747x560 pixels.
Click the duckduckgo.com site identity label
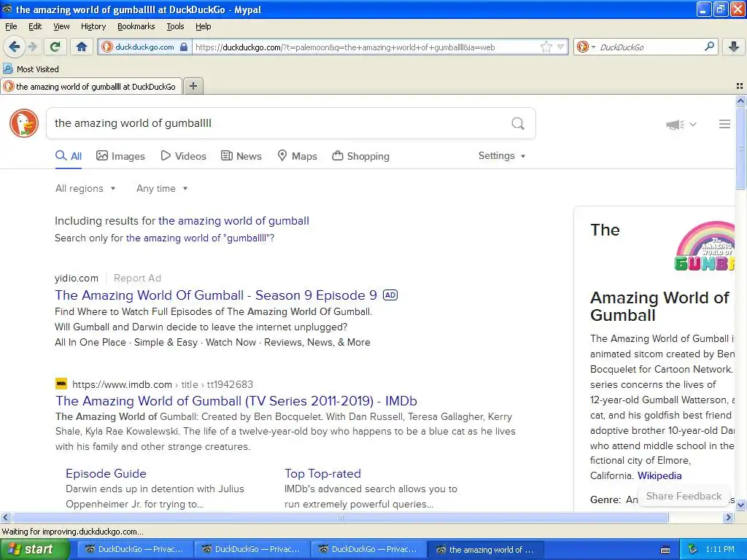coord(144,47)
